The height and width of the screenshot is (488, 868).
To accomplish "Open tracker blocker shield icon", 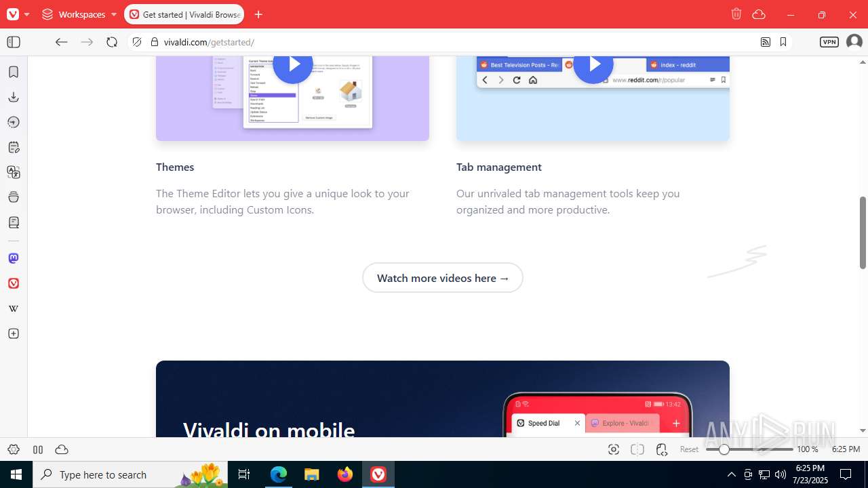I will click(x=137, y=42).
